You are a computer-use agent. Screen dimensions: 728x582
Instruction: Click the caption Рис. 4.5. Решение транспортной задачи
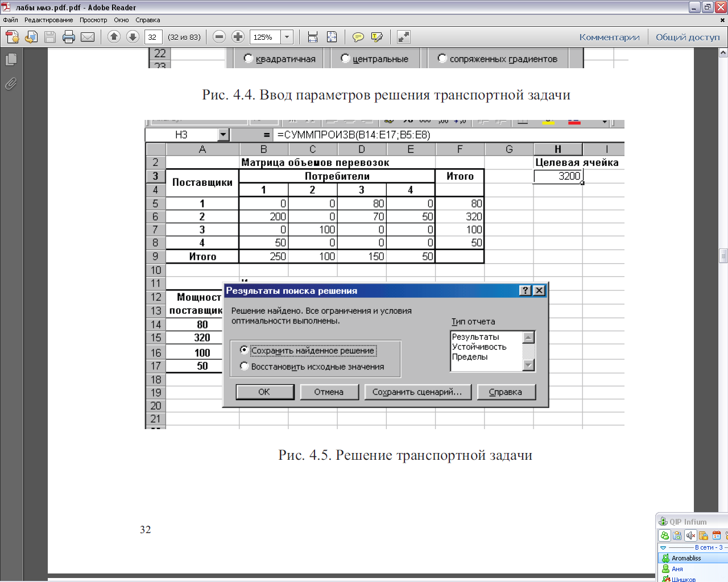point(405,455)
